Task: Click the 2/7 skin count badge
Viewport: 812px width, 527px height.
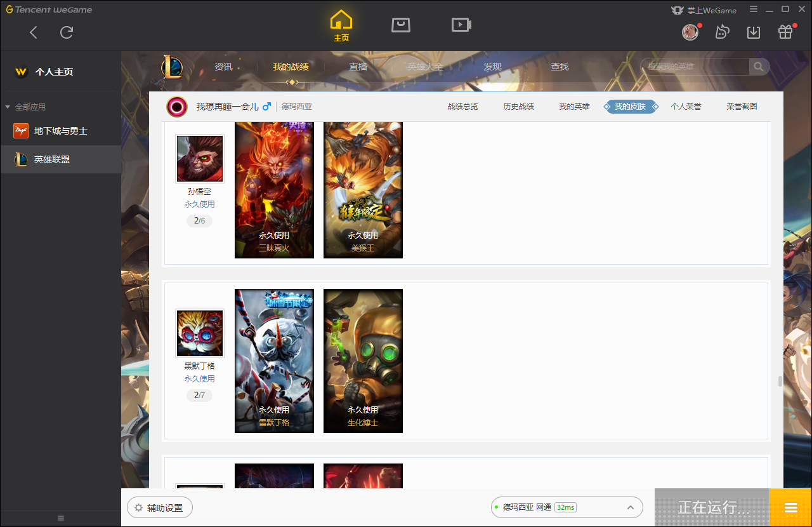Action: pos(200,396)
